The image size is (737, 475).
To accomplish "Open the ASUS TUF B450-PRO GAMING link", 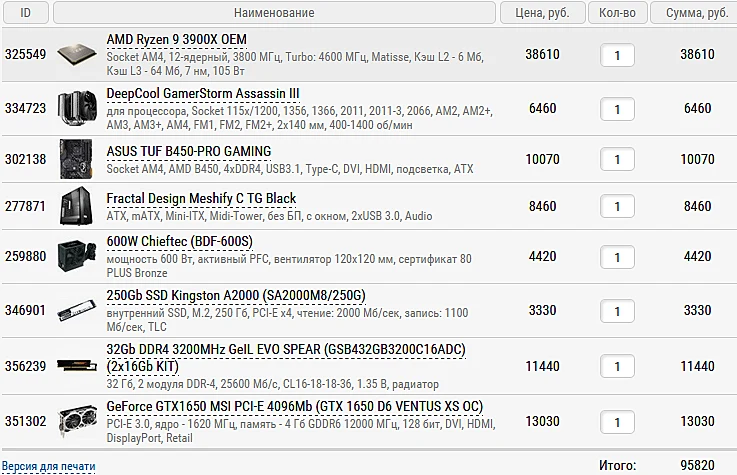I will pos(188,151).
